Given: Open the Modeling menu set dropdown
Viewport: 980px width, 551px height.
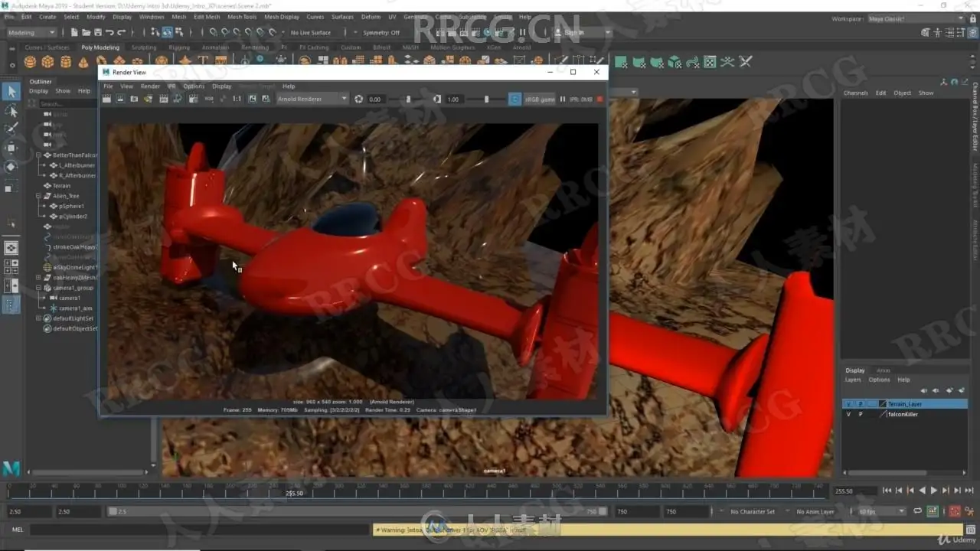Looking at the screenshot, I should tap(31, 33).
